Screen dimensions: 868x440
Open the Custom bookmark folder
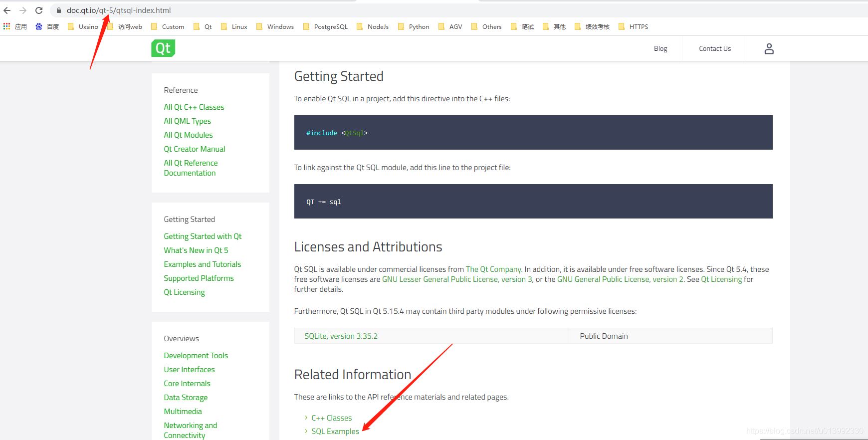pyautogui.click(x=168, y=26)
